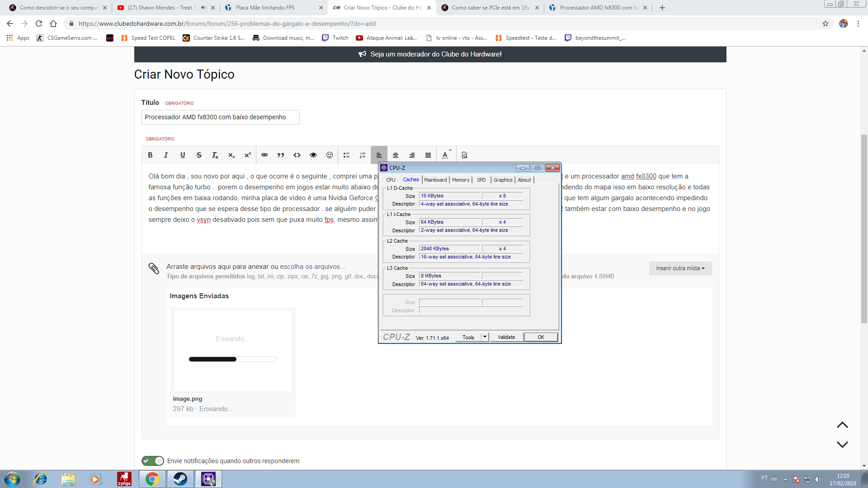
Task: Switch to the CPU tab in CPU-Z
Action: pos(391,180)
